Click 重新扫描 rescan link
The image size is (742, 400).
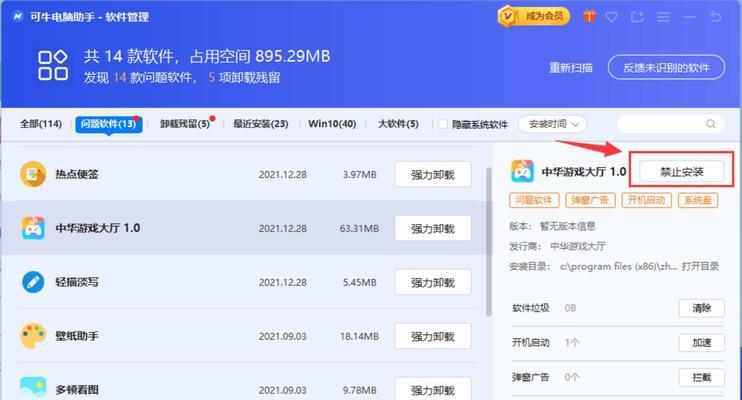coord(571,68)
